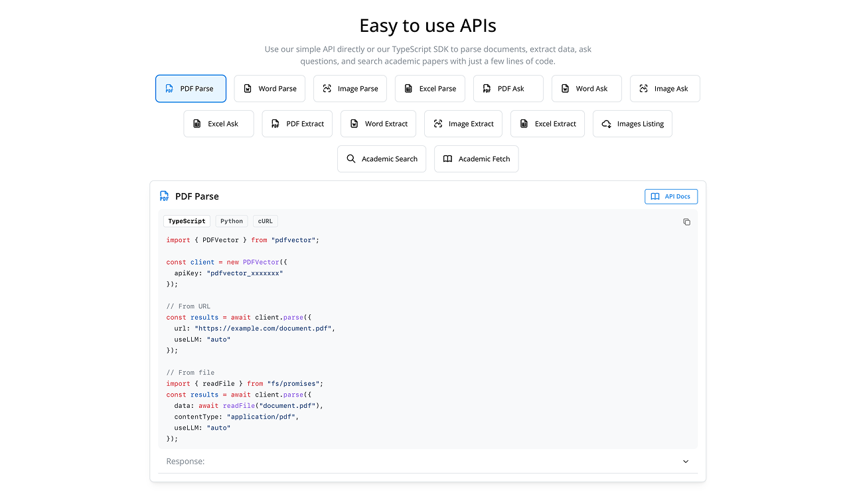The image size is (843, 504).
Task: Click the open book icon in Academic Fetch
Action: coord(448,159)
